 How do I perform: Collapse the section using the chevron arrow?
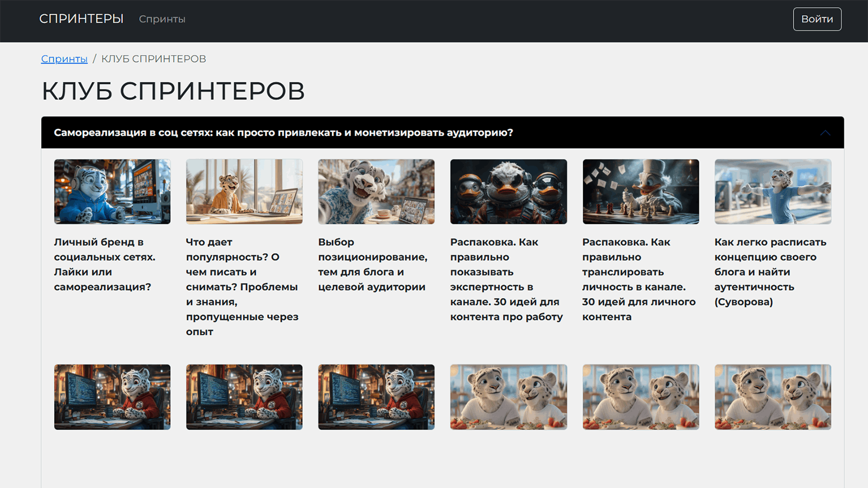coord(825,133)
